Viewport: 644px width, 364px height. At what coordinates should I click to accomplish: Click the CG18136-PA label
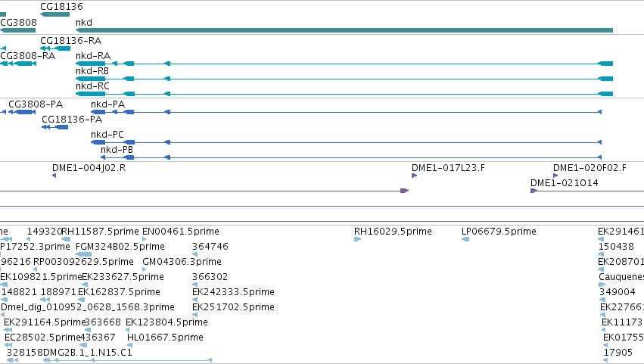72,120
